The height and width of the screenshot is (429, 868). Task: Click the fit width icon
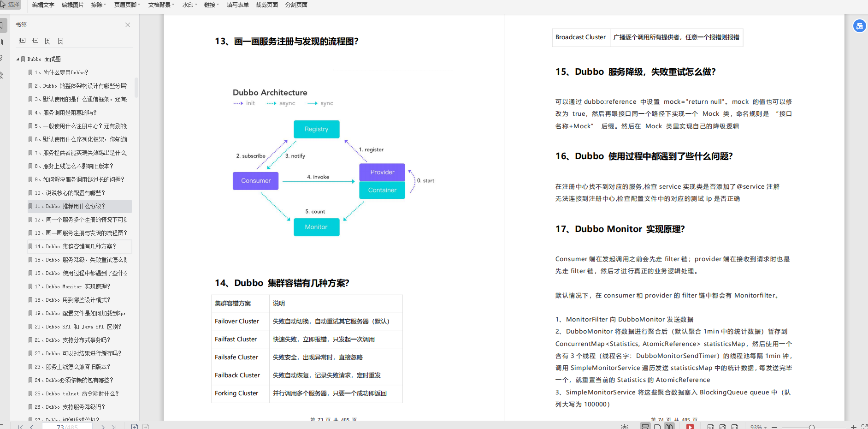point(735,427)
